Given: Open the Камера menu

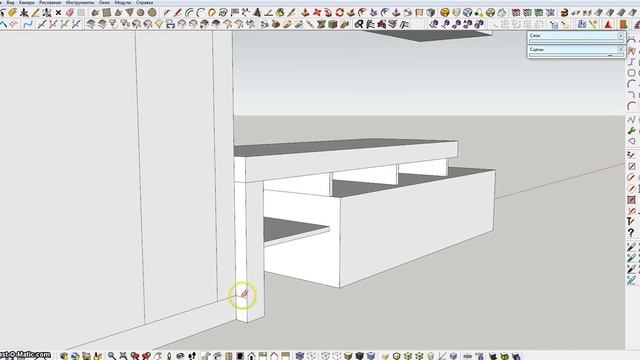Looking at the screenshot, I should click(27, 2).
